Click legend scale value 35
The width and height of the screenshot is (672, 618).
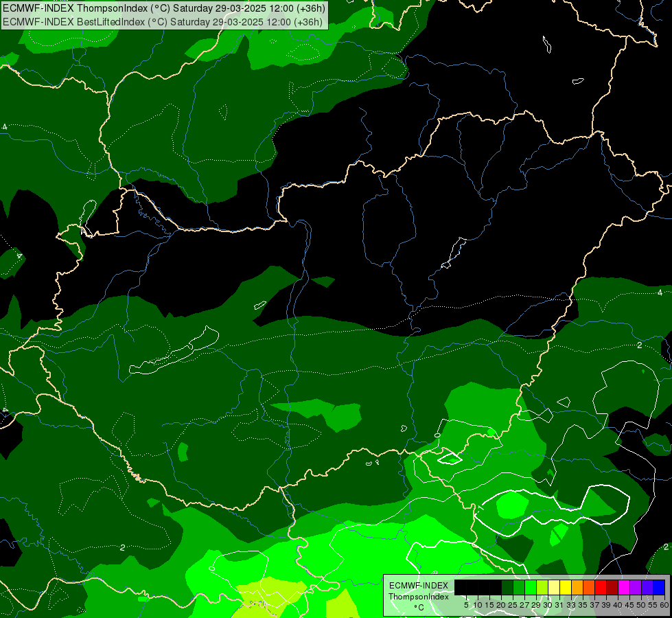[x=583, y=605]
